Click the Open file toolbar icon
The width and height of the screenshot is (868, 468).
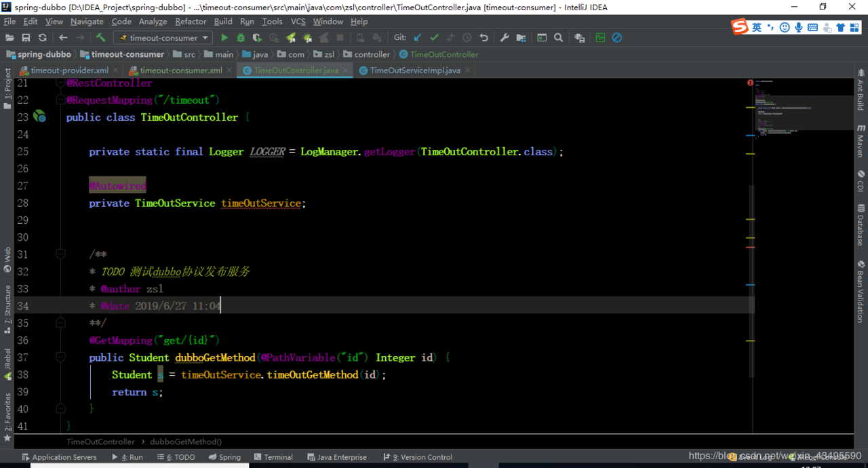coord(10,38)
